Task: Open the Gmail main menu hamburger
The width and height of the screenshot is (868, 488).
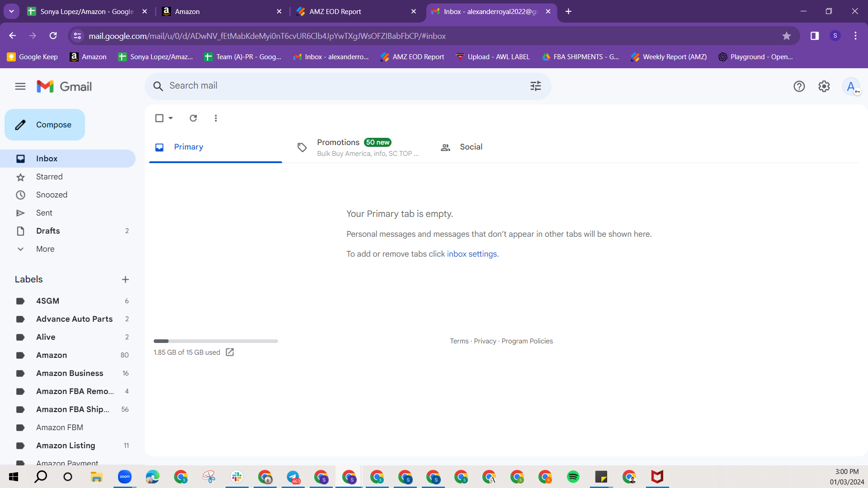Action: [20, 86]
